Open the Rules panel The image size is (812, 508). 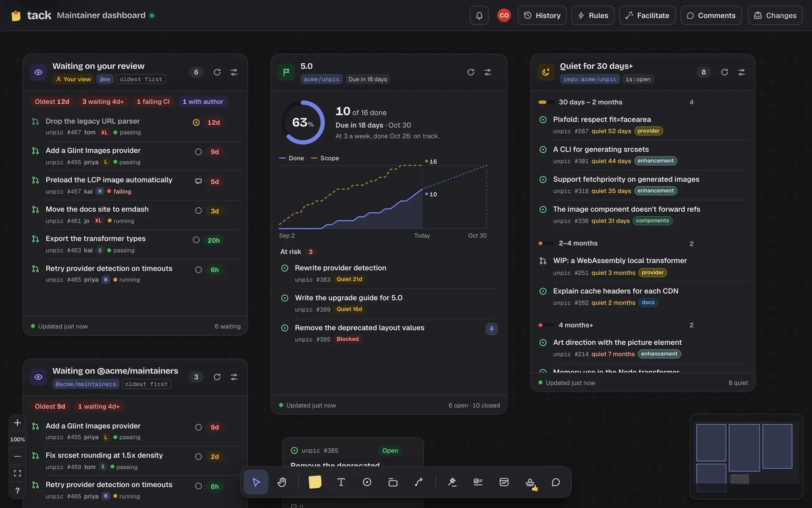(x=593, y=15)
